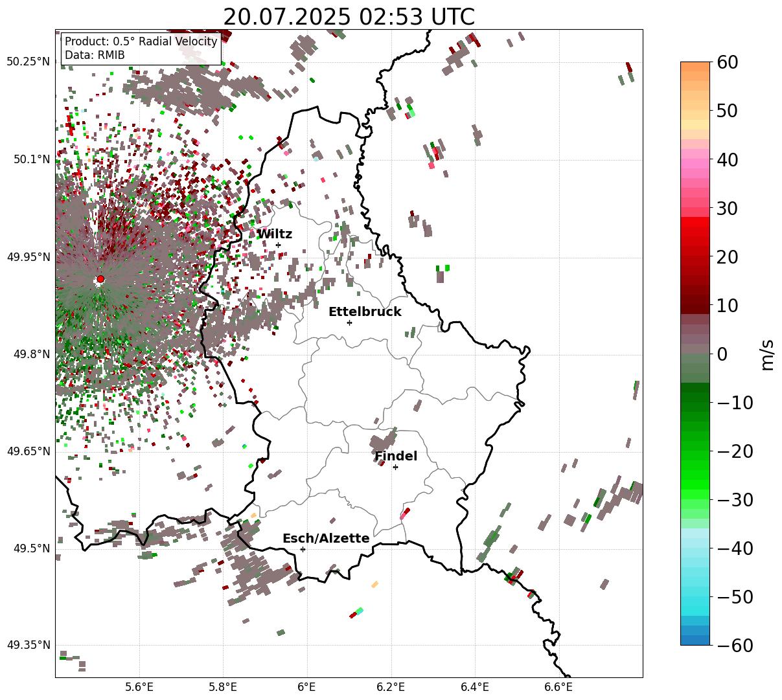The height and width of the screenshot is (700, 782).
Task: Click the 49.5°N latitude tick label
Action: pyautogui.click(x=31, y=548)
